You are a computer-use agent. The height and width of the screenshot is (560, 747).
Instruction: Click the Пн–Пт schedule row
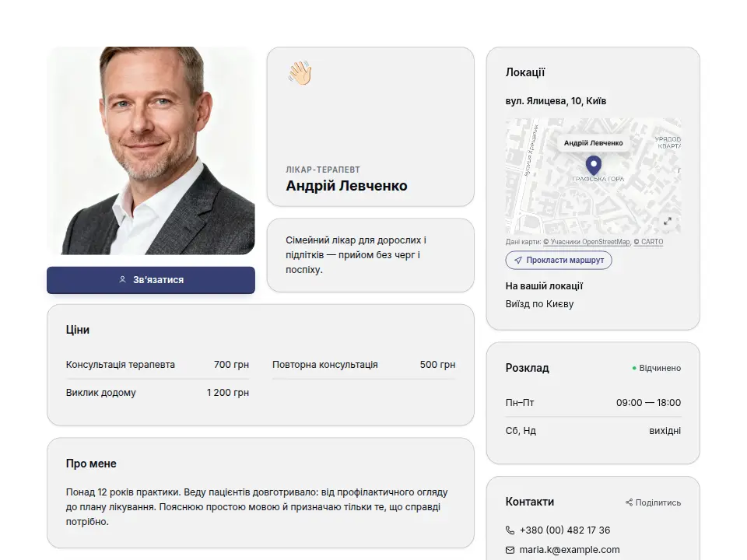pos(593,403)
